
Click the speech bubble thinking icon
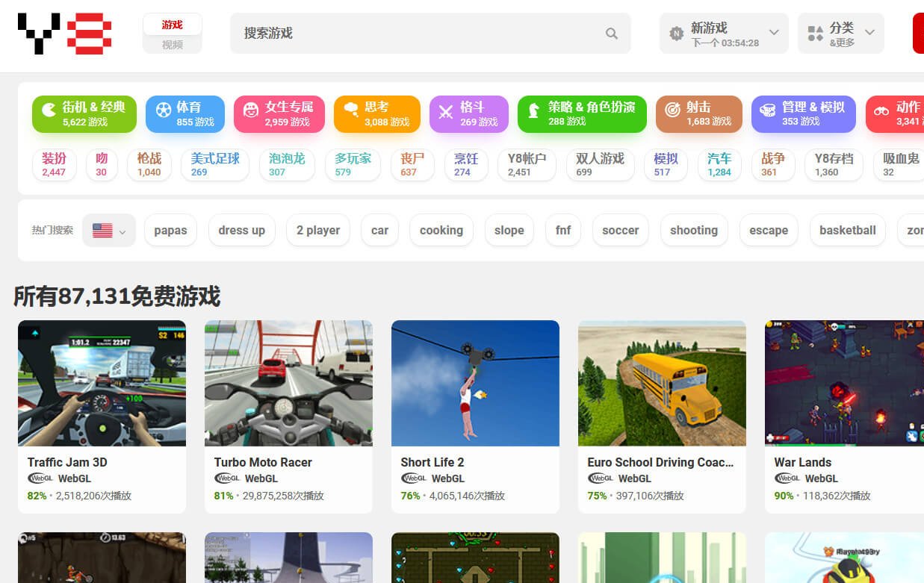click(x=350, y=110)
